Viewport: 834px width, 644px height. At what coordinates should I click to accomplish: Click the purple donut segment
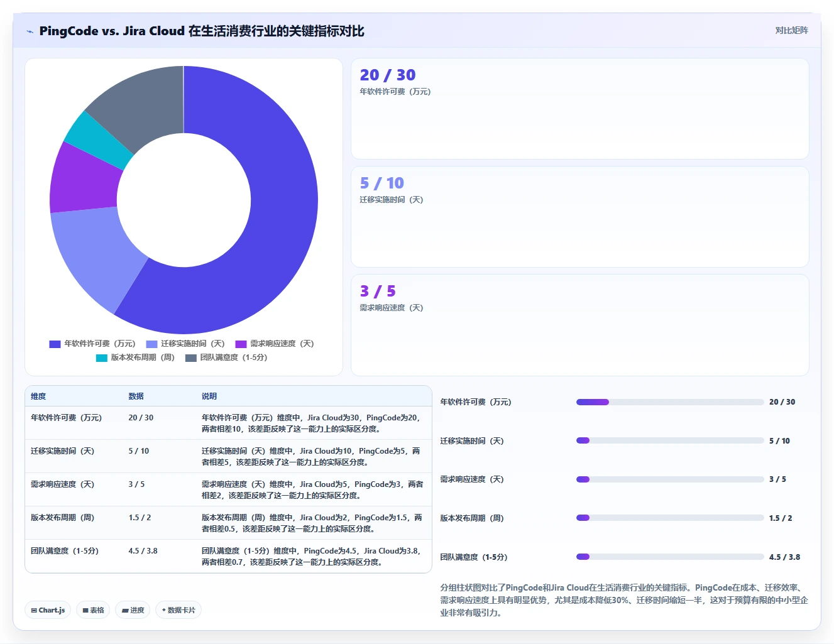pos(85,180)
